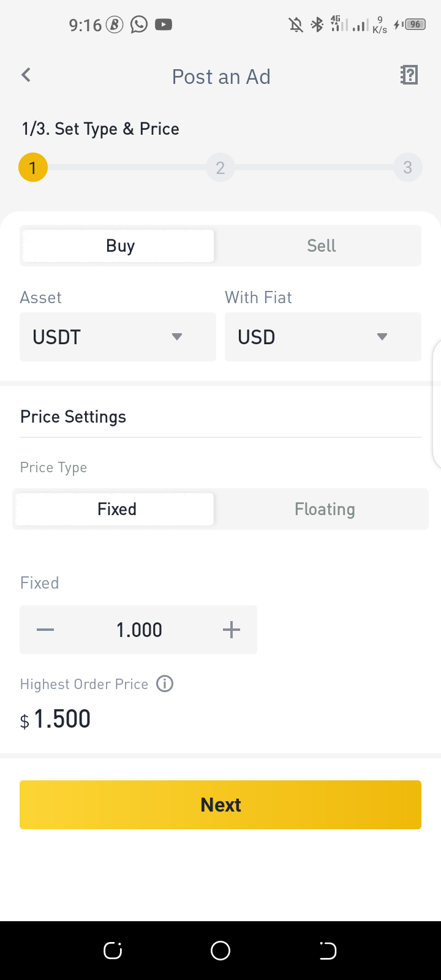The height and width of the screenshot is (980, 441).
Task: Tap the Android back navigation icon
Action: tap(328, 951)
